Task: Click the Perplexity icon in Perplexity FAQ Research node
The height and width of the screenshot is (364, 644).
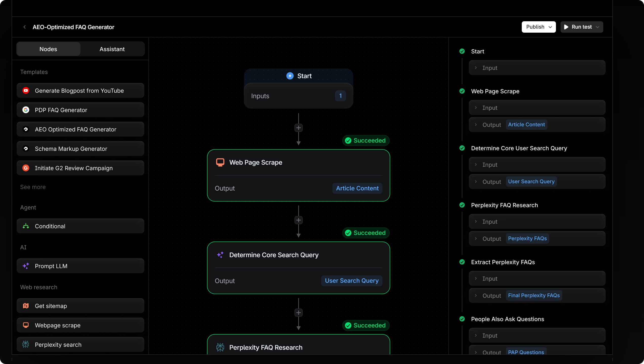Action: [x=220, y=347]
